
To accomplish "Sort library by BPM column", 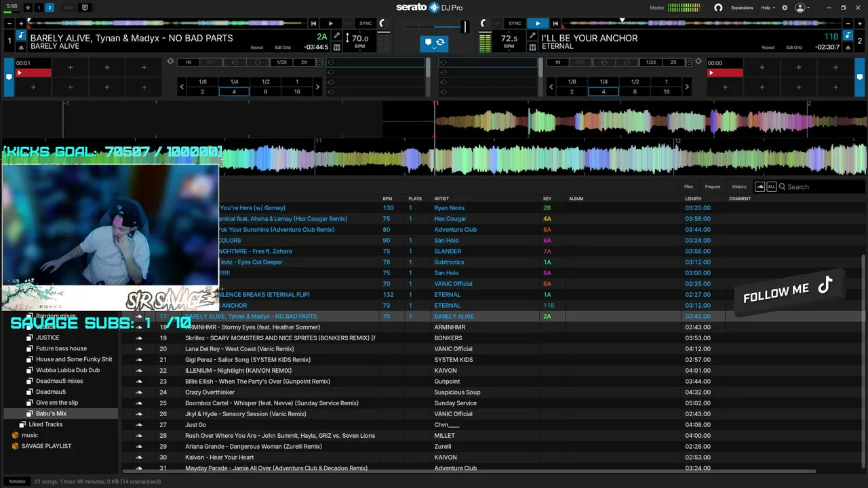I will (387, 199).
